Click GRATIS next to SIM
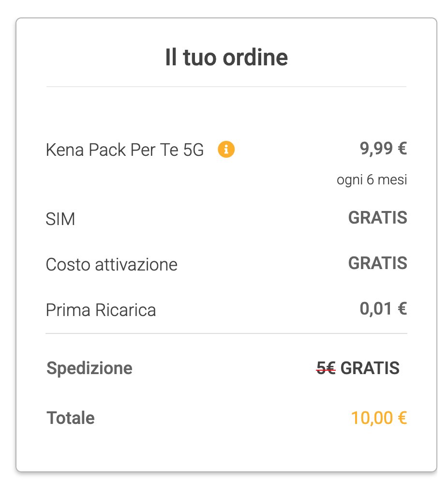 pyautogui.click(x=377, y=218)
